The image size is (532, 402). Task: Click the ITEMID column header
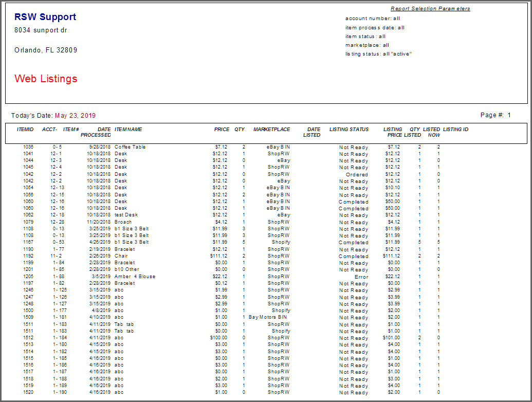[x=26, y=130]
